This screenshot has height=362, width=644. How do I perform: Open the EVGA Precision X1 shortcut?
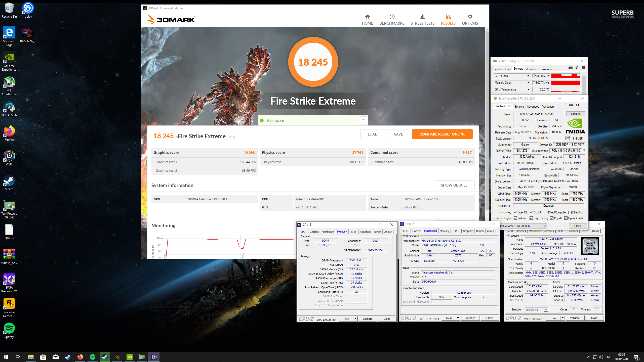[9, 283]
